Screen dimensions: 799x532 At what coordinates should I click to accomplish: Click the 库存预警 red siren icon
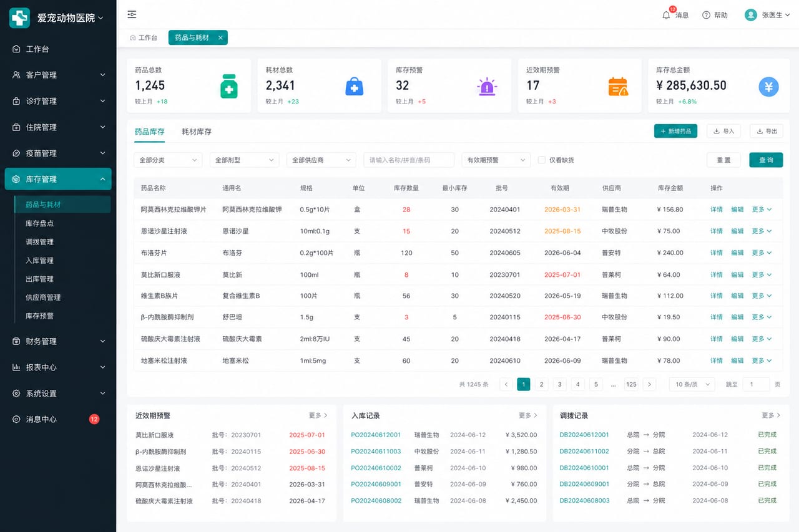486,86
